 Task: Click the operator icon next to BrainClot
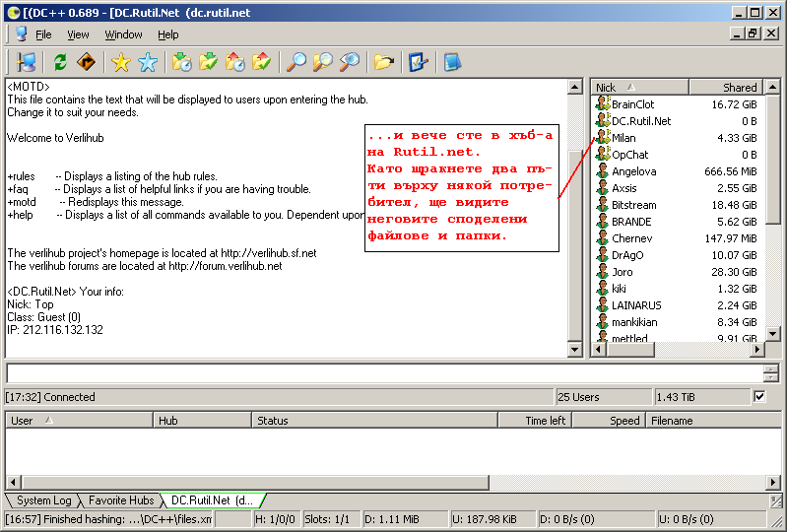point(602,103)
